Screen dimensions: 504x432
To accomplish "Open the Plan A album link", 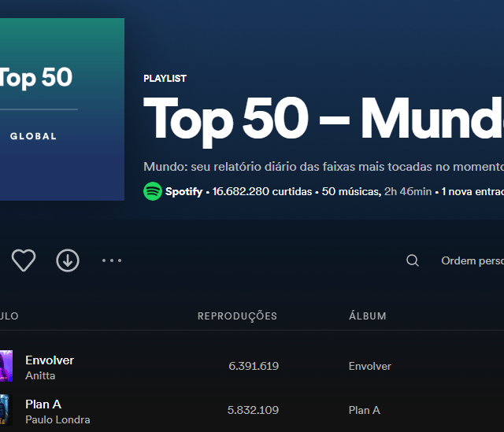I will click(364, 410).
